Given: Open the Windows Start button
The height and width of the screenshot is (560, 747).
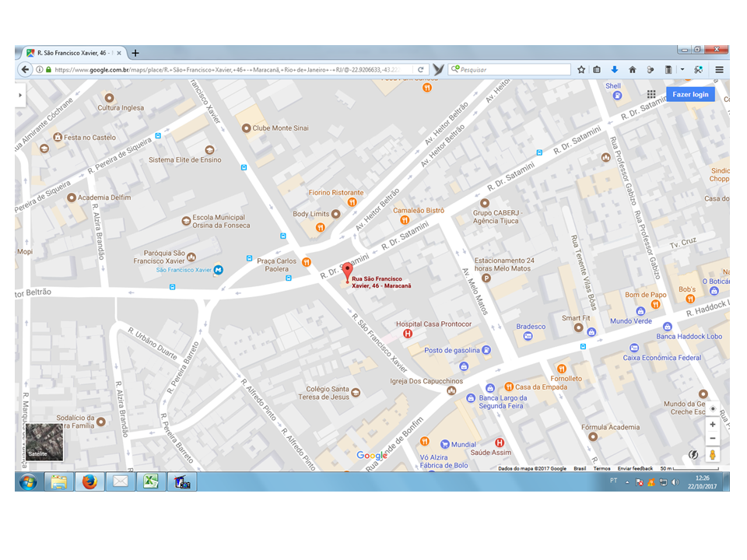Looking at the screenshot, I should (x=28, y=482).
